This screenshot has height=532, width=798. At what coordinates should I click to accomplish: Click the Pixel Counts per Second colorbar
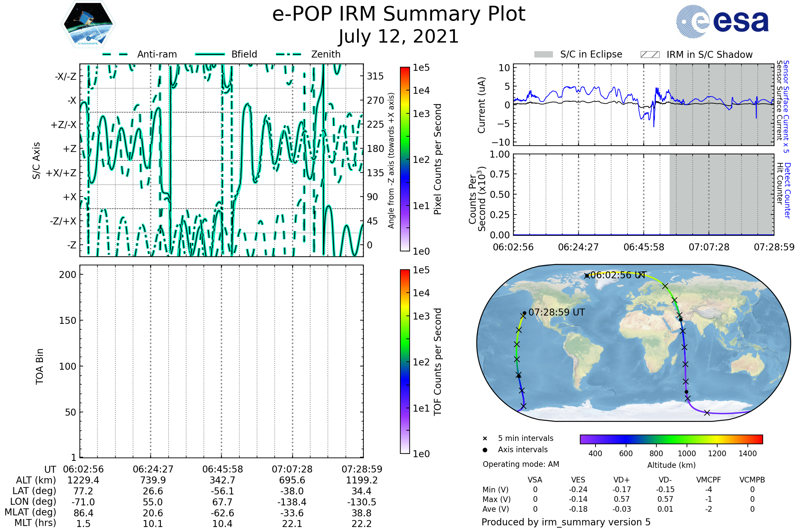pyautogui.click(x=405, y=159)
